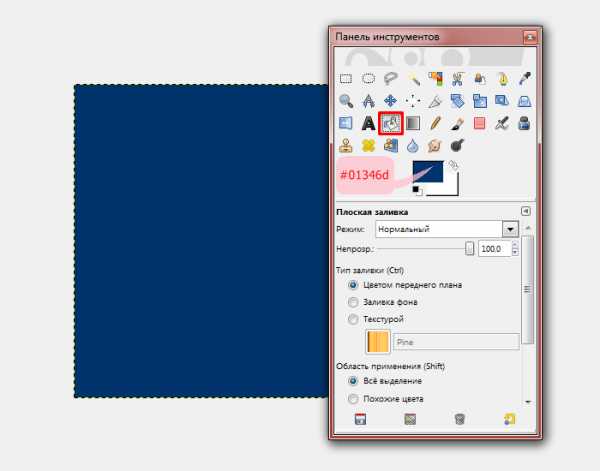This screenshot has width=600, height=471.
Task: Open the Режим 'Нормальный' dropdown
Action: pos(447,229)
